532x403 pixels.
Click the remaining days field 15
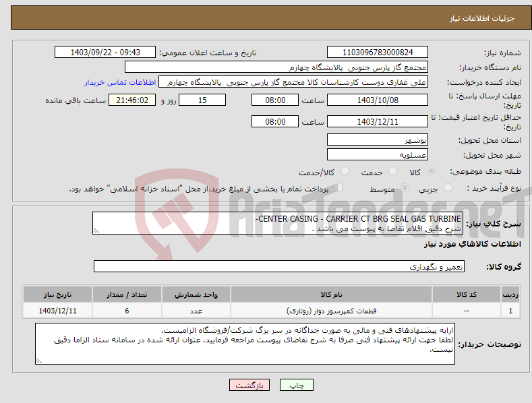tap(202, 100)
